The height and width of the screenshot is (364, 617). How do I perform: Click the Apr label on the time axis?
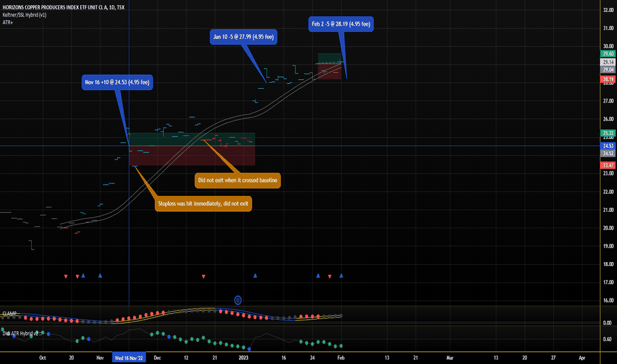click(x=582, y=357)
